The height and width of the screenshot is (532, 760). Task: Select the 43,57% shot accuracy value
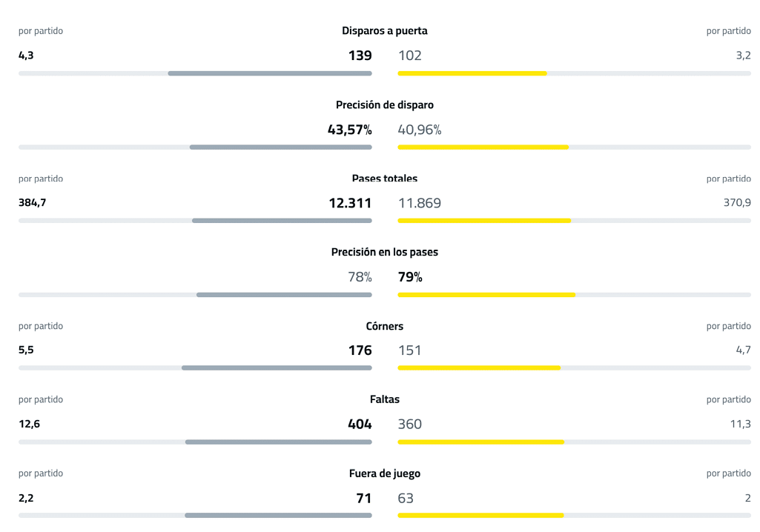click(x=349, y=130)
